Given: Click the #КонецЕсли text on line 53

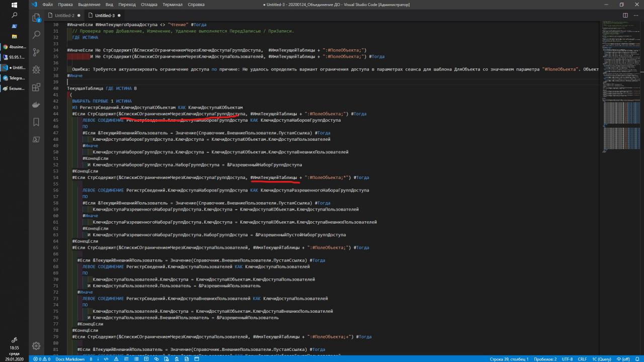Looking at the screenshot, I should (85, 171).
